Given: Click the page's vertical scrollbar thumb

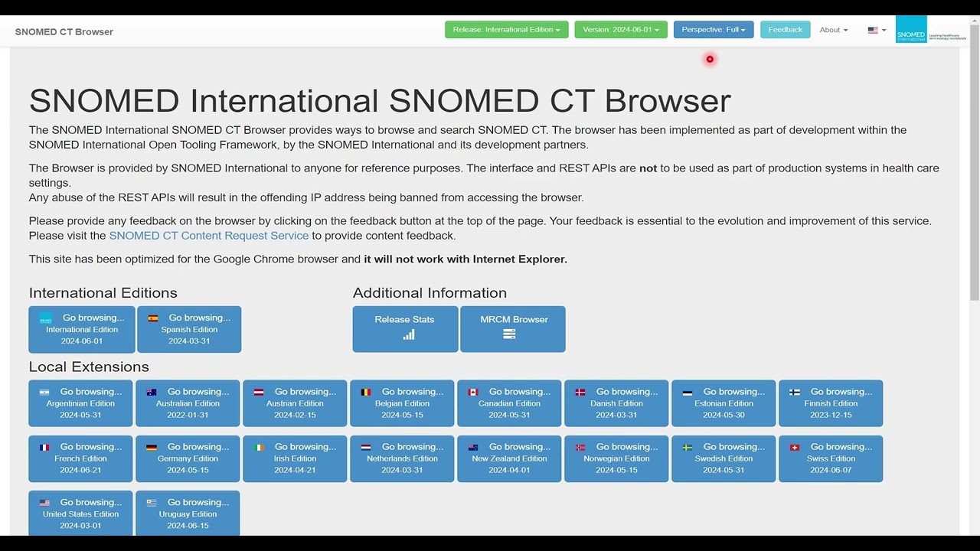Looking at the screenshot, I should point(974,162).
